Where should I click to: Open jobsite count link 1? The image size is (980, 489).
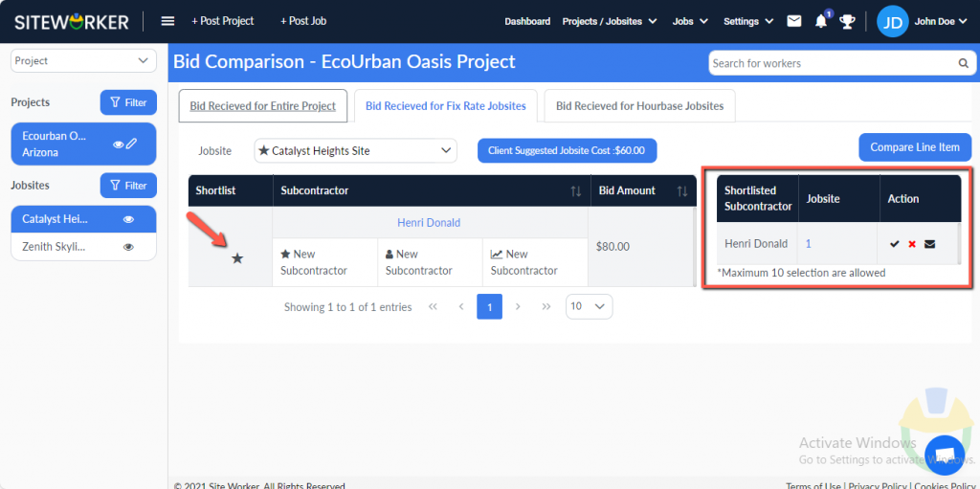808,244
